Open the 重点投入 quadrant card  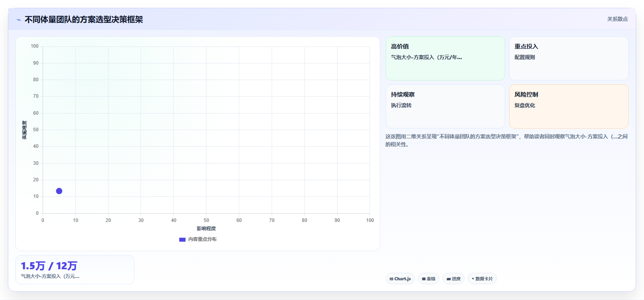pos(569,58)
